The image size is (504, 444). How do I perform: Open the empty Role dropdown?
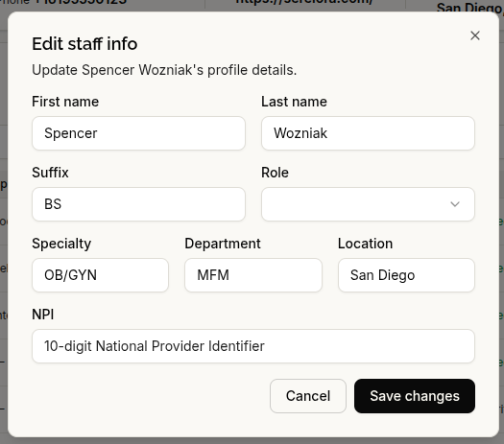368,204
